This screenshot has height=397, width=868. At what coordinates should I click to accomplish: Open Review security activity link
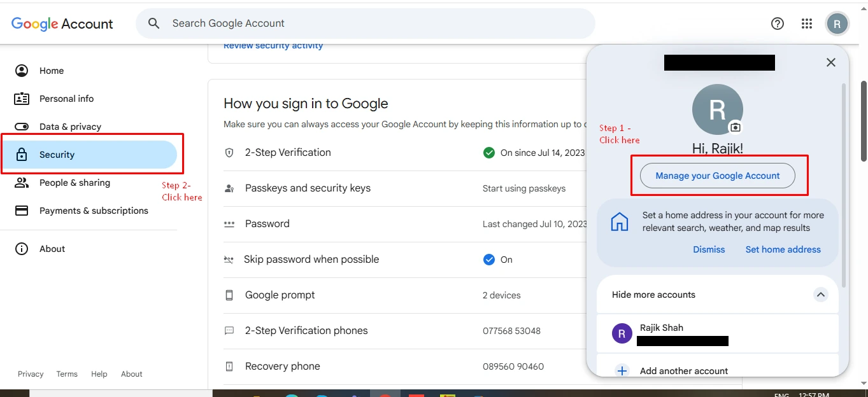[x=273, y=46]
